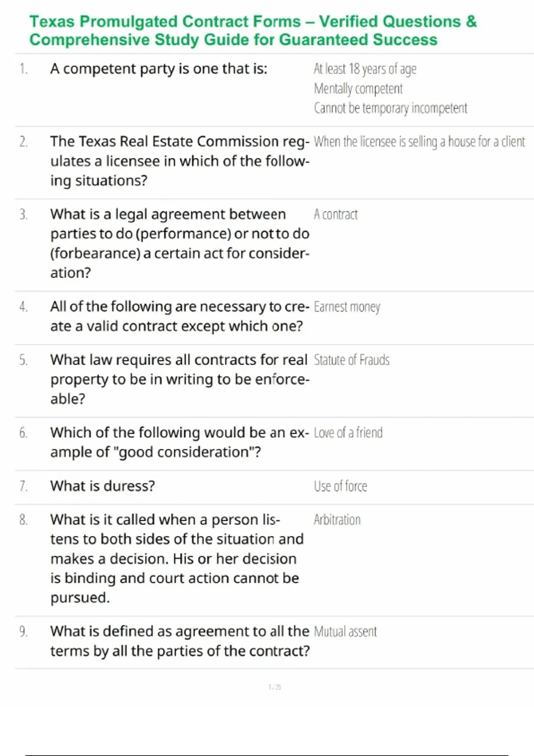Click question 3 about a legal agreement
534x756 pixels.
[179, 243]
